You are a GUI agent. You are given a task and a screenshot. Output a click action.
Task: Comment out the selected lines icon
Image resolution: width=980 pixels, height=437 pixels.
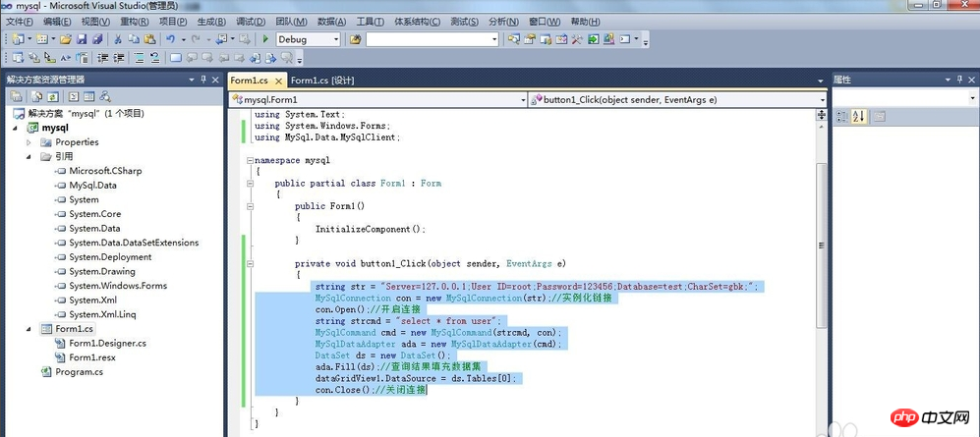139,58
